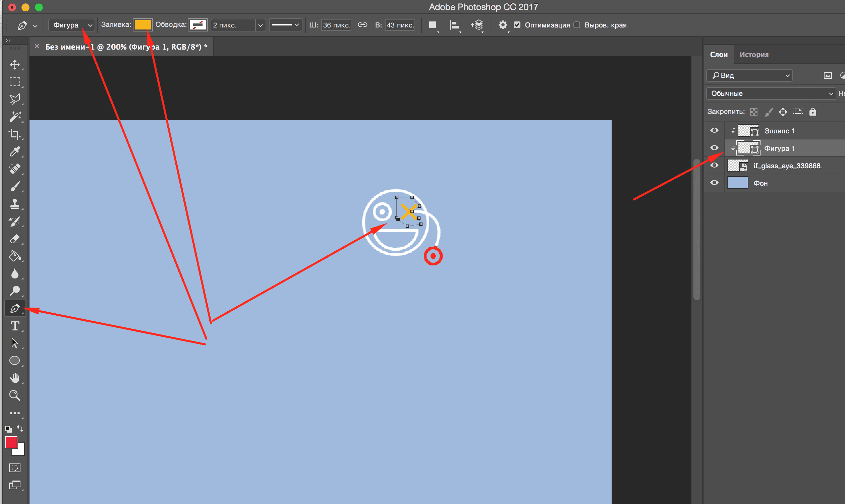This screenshot has height=504, width=845.
Task: Select the Clone Stamp tool
Action: [15, 204]
